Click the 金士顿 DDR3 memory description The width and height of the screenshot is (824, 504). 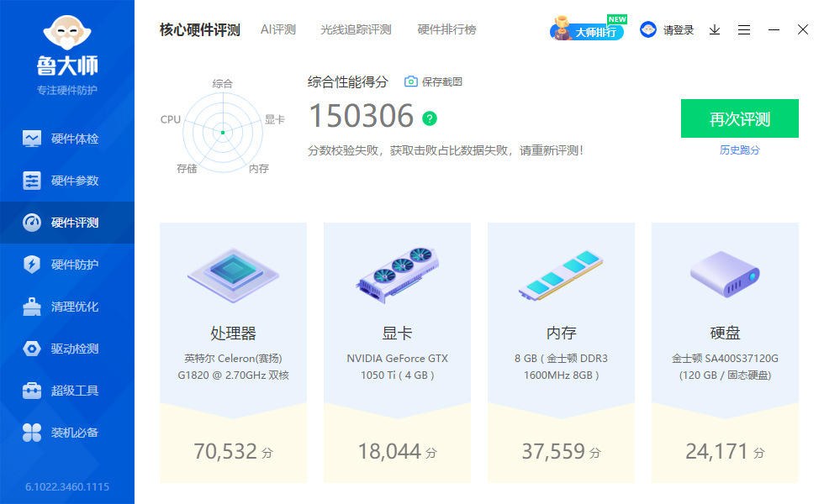click(562, 366)
